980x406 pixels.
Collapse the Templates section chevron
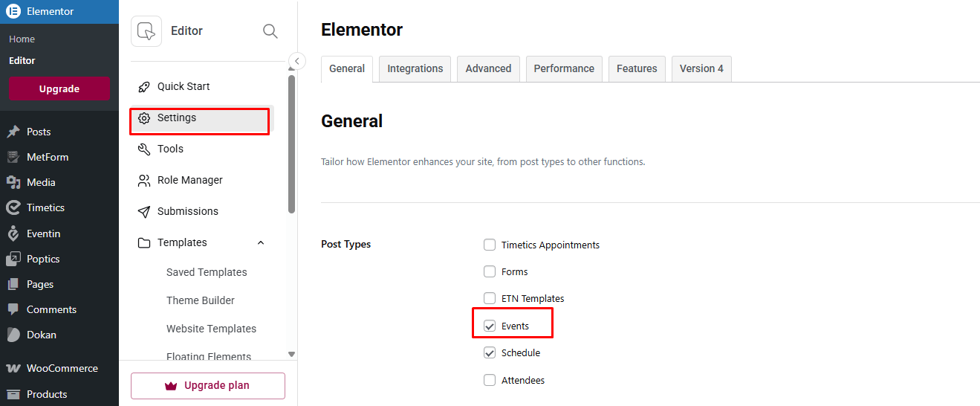pos(261,243)
